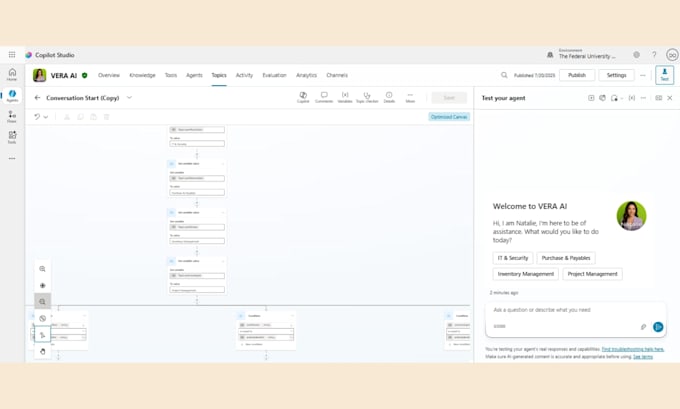The height and width of the screenshot is (409, 680).
Task: Open Tools in the left sidebar
Action: 12,137
